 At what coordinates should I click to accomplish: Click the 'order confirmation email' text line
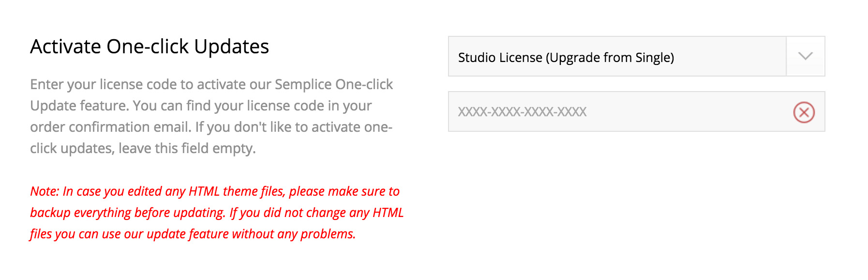click(x=211, y=127)
